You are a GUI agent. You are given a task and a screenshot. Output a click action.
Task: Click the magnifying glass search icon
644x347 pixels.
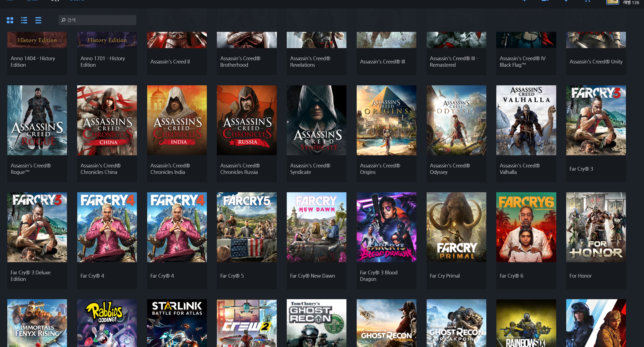63,20
